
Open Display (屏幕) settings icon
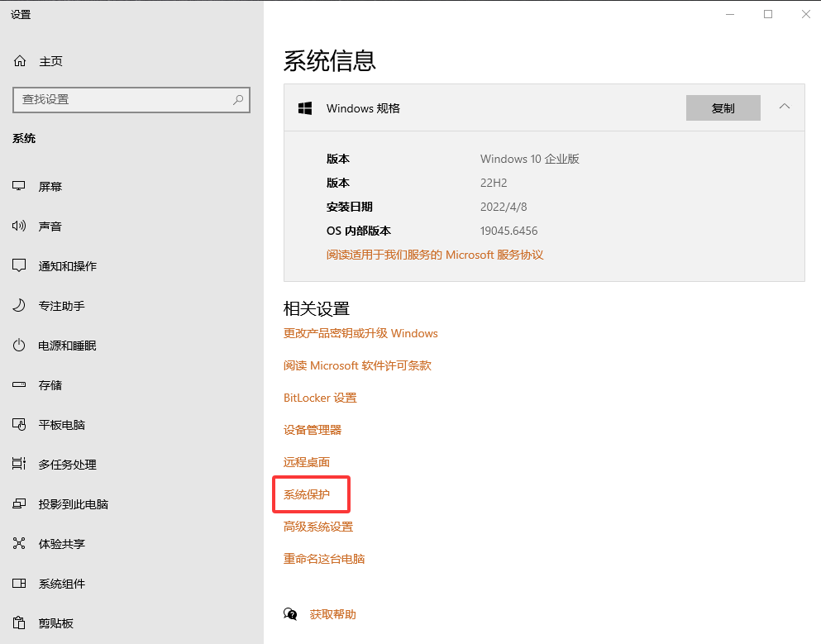point(19,187)
